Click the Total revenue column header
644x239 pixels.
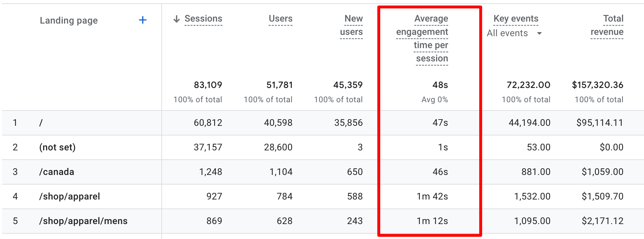606,25
